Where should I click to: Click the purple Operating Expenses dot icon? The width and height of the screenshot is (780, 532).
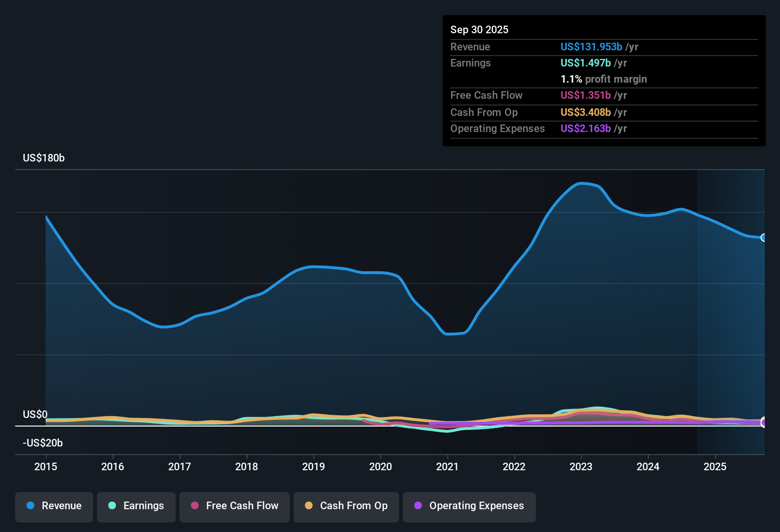click(x=418, y=506)
